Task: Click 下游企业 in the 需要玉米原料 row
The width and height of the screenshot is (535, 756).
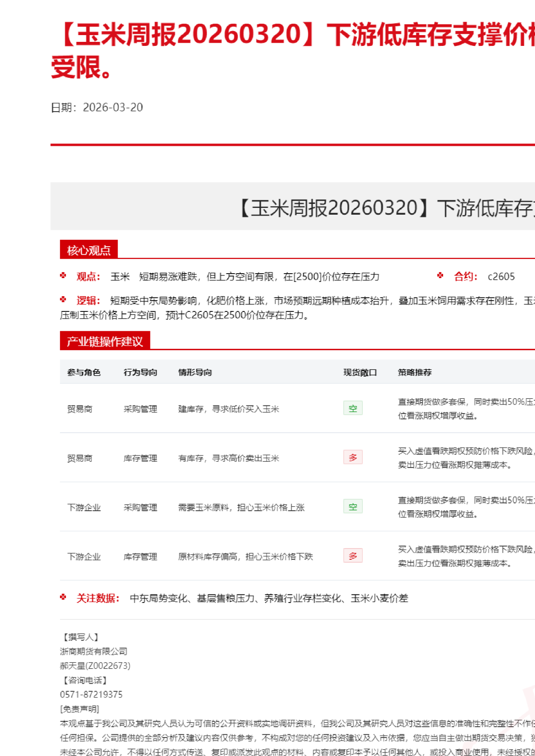Action: [x=84, y=507]
